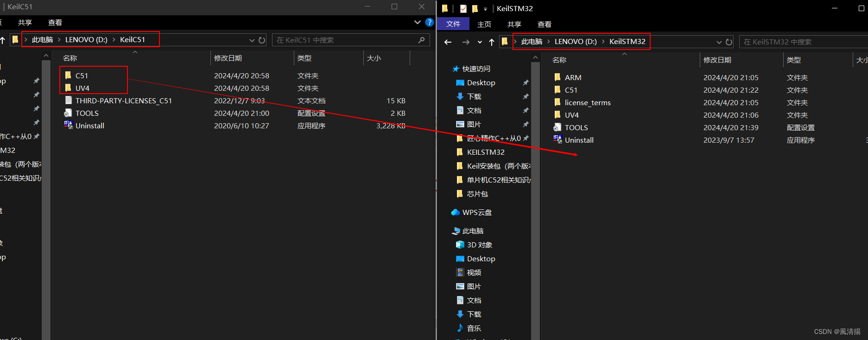Expand the ribbon in the KeilC51 window
This screenshot has width=868, height=340.
(417, 22)
